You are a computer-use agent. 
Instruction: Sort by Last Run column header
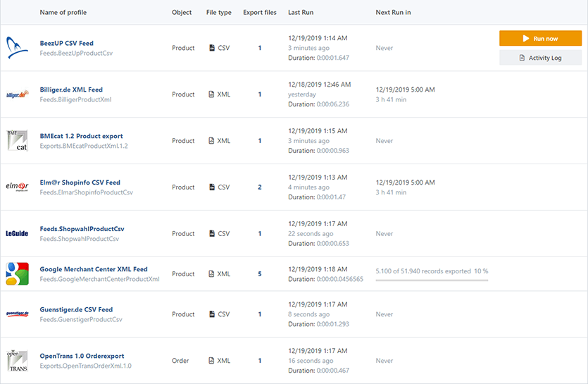302,13
